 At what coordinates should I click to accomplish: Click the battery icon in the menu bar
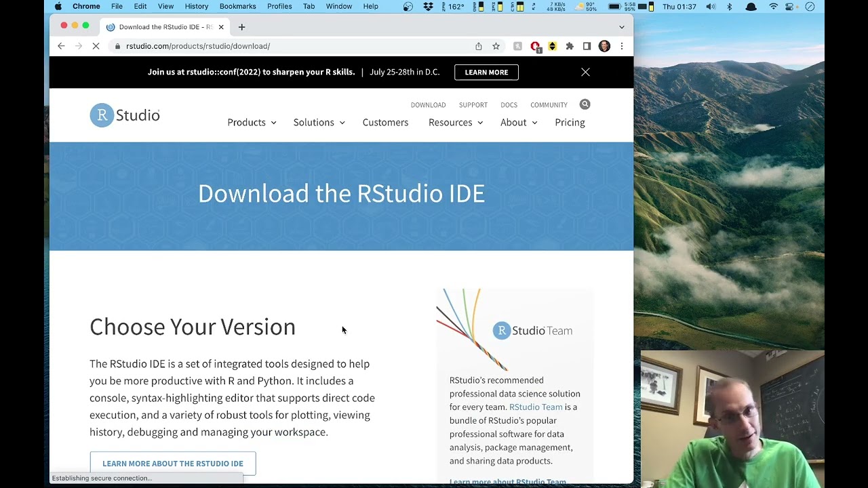click(615, 7)
